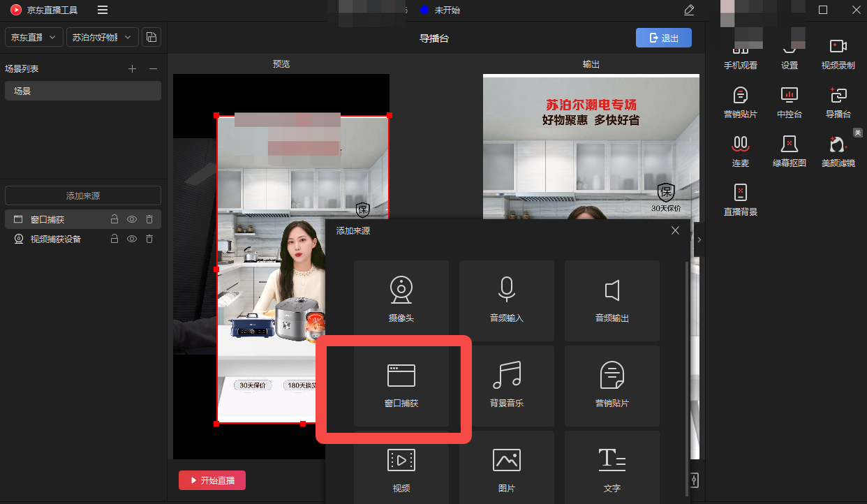867x504 pixels.
Task: Start streaming with the 开始直播 button
Action: tap(212, 480)
